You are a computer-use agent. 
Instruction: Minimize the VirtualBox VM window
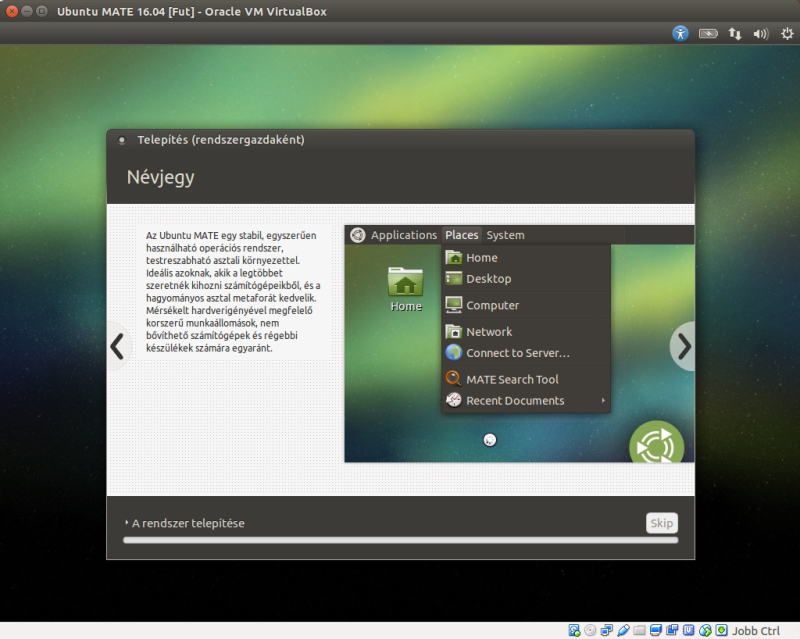27,11
